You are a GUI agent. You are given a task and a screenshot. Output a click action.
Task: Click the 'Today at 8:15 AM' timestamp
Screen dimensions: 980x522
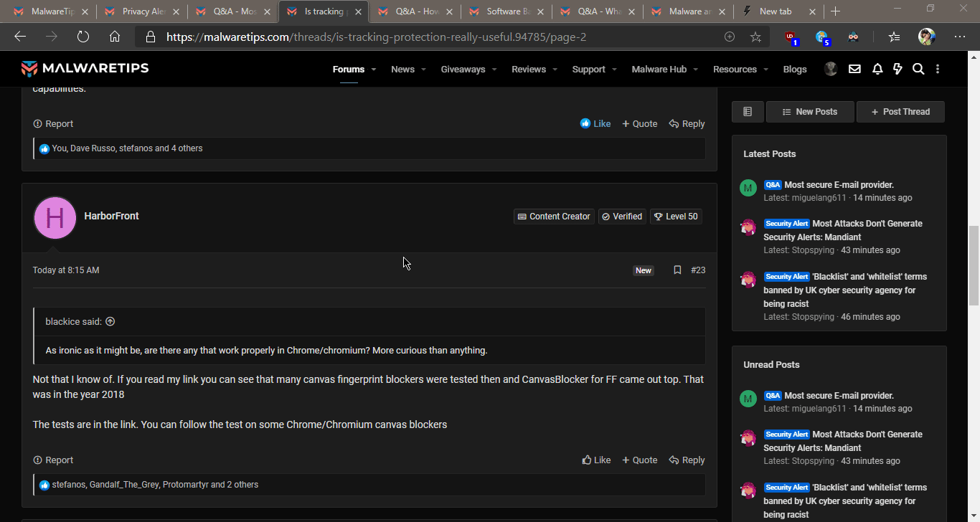66,270
